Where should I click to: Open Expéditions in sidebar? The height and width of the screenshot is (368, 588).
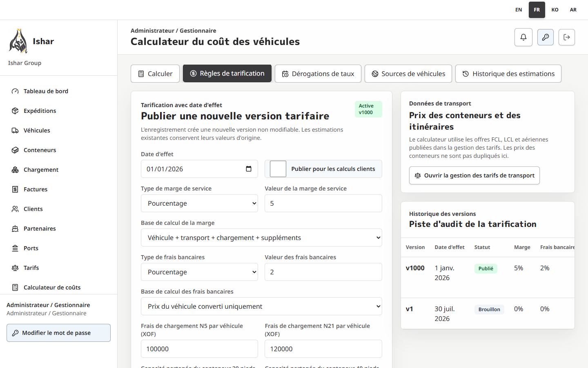58,111
